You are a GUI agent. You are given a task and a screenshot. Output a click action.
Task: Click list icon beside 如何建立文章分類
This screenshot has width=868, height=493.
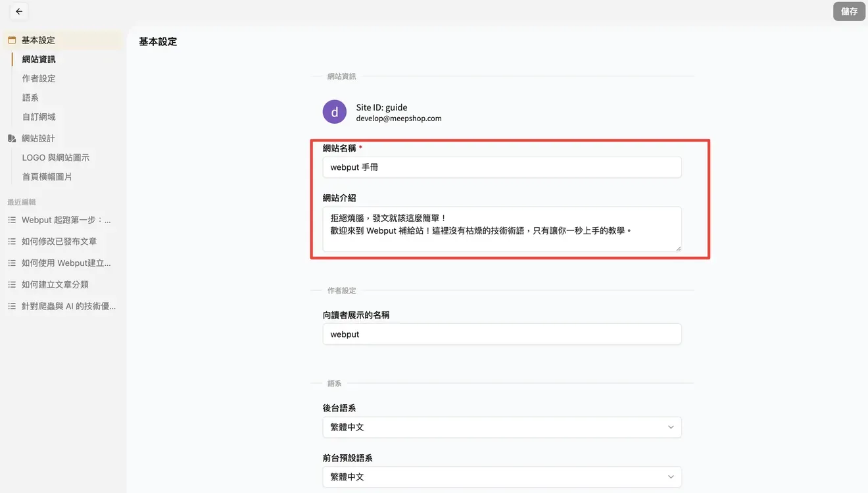12,284
